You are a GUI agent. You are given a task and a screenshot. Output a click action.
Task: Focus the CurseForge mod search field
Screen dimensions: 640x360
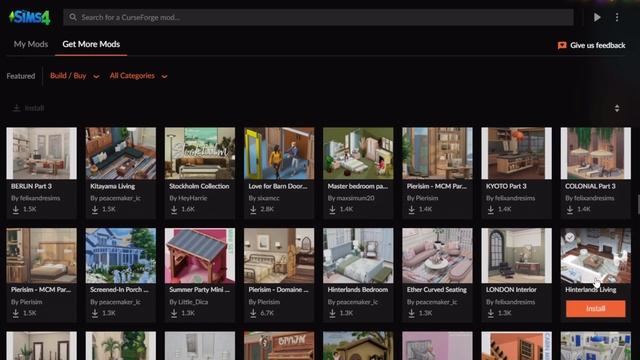(x=318, y=17)
